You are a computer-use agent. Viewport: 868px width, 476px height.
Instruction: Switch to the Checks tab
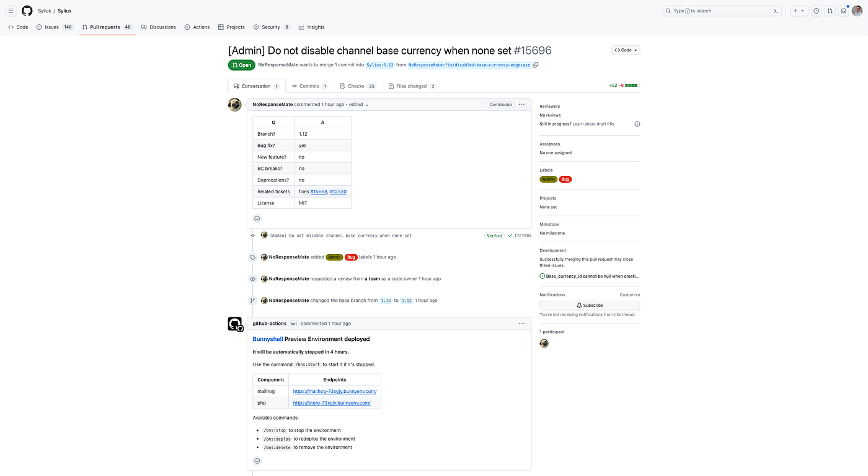(358, 86)
